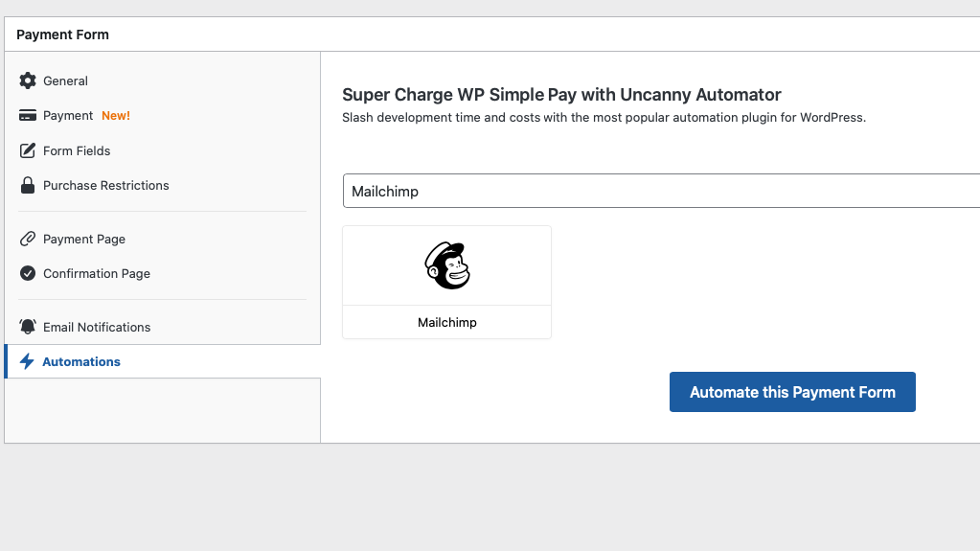Click the Email Notifications bell icon
980x551 pixels.
coord(27,327)
